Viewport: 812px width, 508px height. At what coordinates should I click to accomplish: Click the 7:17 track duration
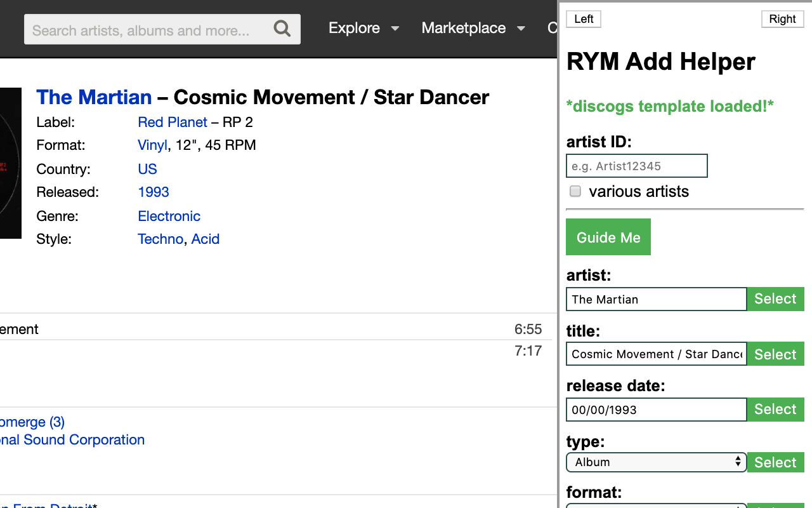coord(528,351)
